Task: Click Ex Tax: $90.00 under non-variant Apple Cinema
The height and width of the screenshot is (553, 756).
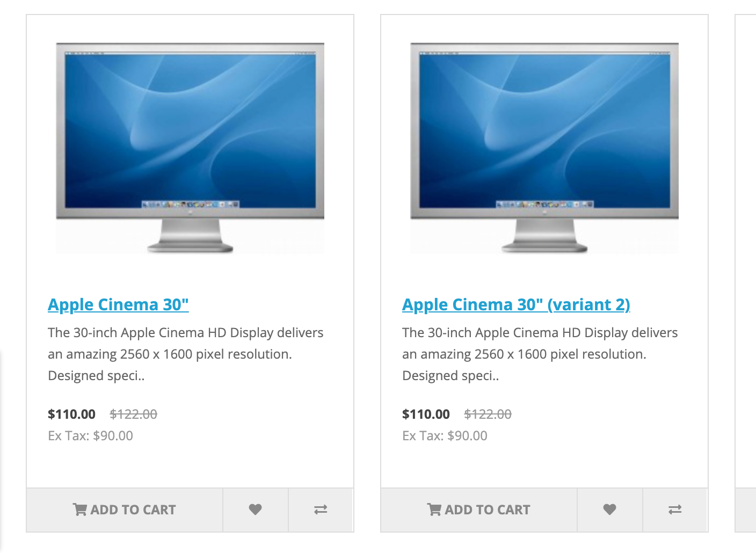Action: coord(90,435)
